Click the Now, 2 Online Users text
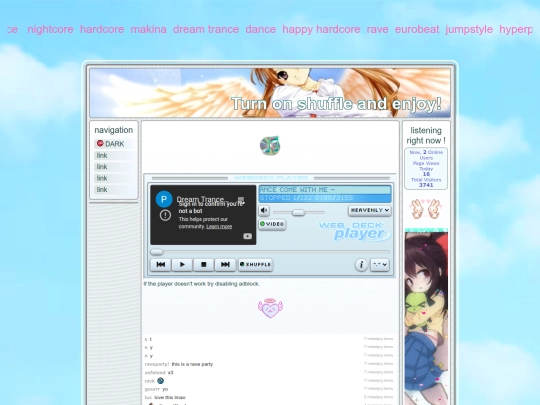540x405 pixels. (x=426, y=155)
